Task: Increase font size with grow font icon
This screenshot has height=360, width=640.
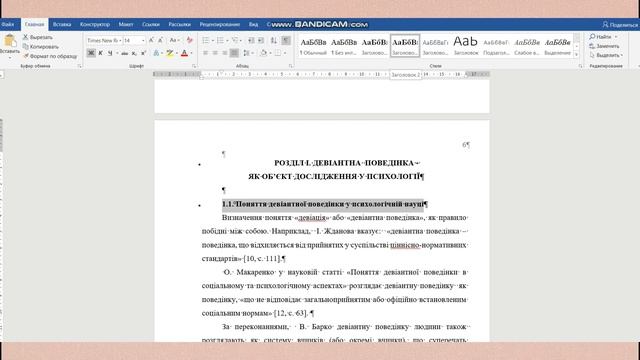Action: tap(151, 40)
